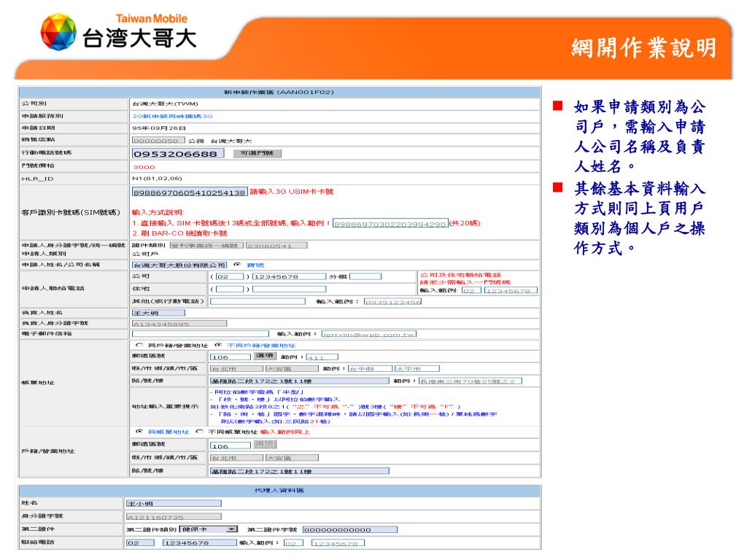
Task: Click the 可選門號 button
Action: [258, 153]
